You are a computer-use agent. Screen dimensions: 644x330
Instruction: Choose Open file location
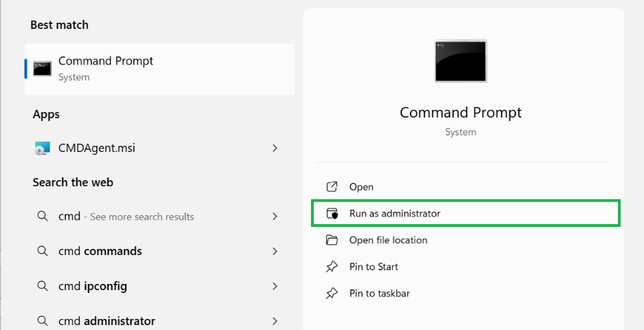[388, 240]
